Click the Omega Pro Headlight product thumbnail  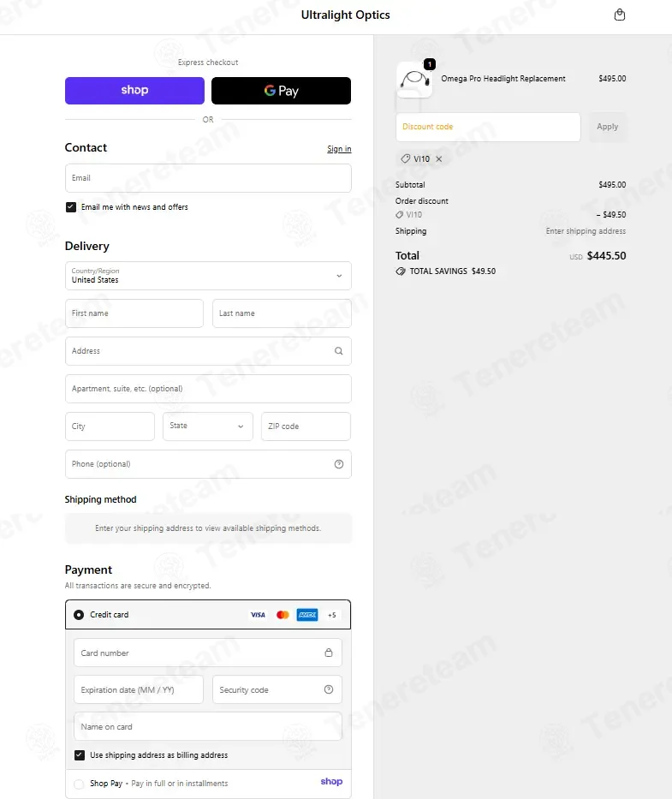(413, 80)
